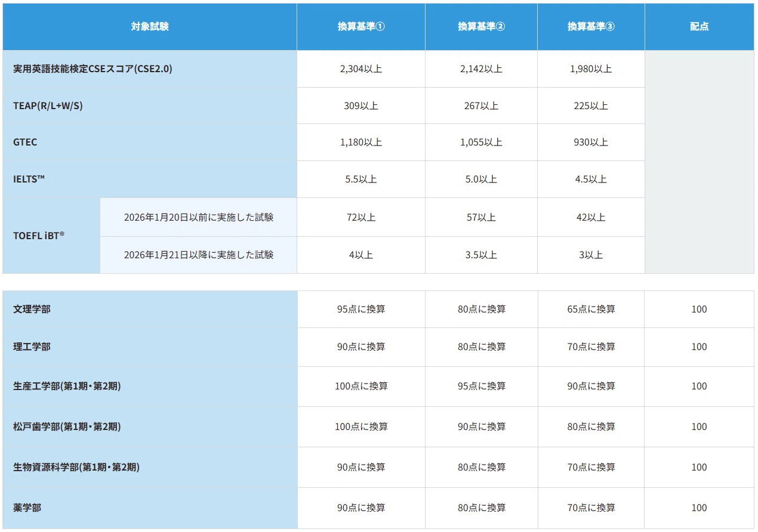Image resolution: width=758 pixels, height=532 pixels.
Task: Select the 生産工学部(第1期・第2期) row label
Action: tap(150, 386)
